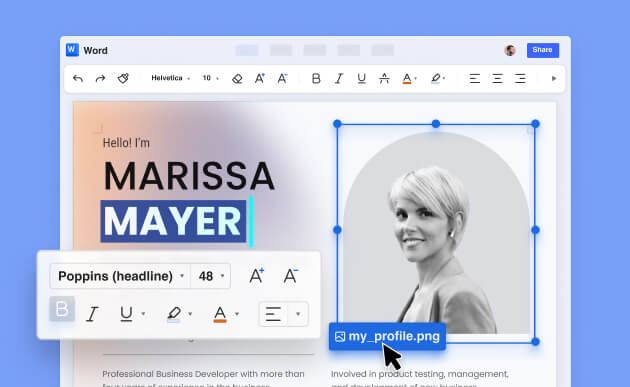The image size is (630, 387).
Task: Clear formatting with the eraser icon
Action: [237, 78]
